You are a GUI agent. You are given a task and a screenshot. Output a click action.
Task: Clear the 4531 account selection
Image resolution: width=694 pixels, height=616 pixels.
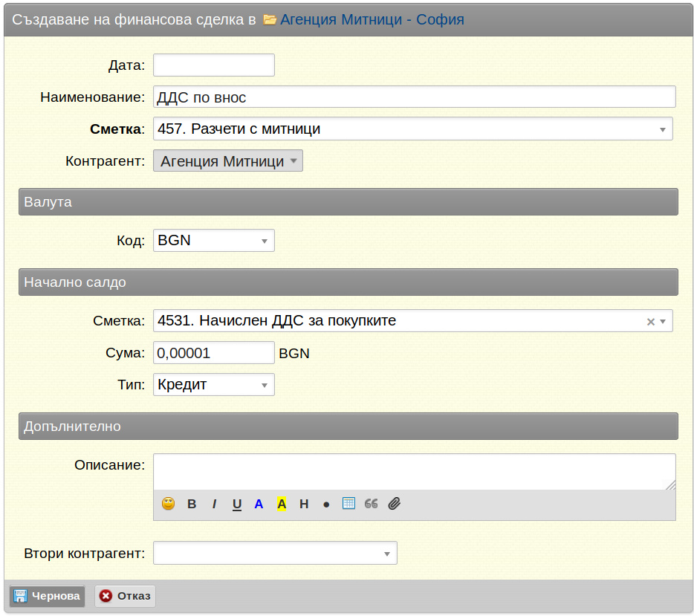tap(651, 322)
